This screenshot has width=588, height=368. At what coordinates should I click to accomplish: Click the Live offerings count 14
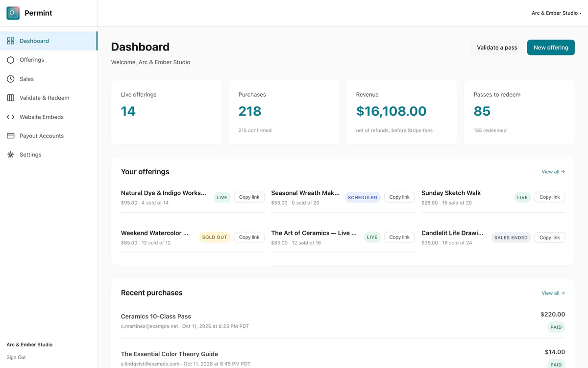point(128,111)
